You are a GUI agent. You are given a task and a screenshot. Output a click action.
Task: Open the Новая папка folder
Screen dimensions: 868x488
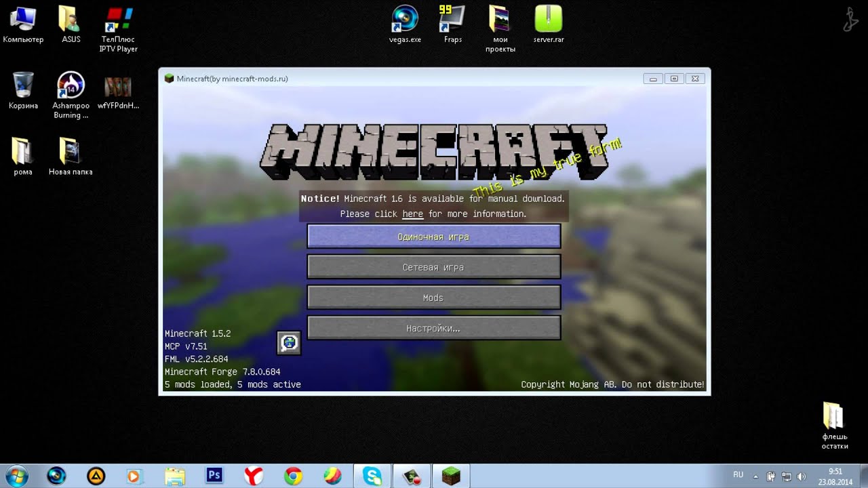pyautogui.click(x=71, y=157)
